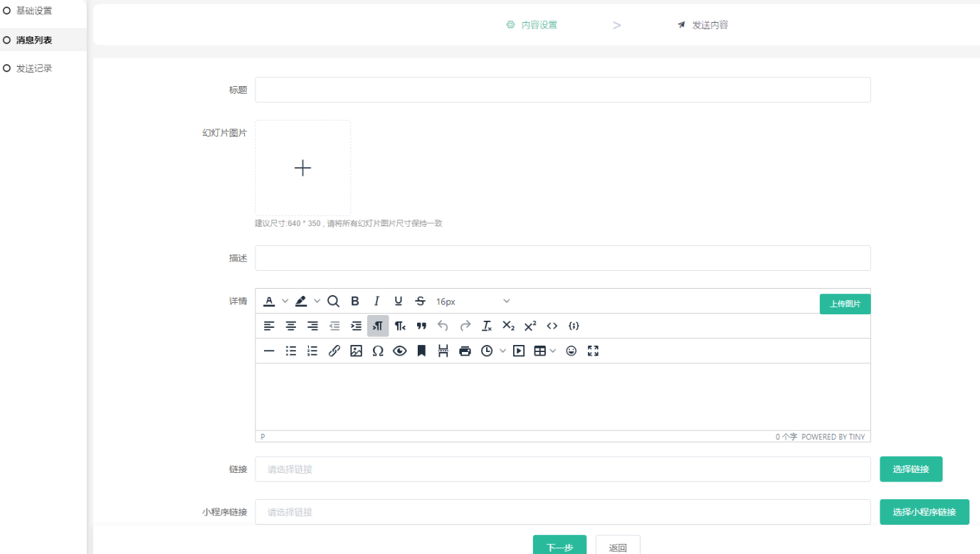The width and height of the screenshot is (980, 554).
Task: Click the 上传图片 button
Action: click(x=845, y=304)
